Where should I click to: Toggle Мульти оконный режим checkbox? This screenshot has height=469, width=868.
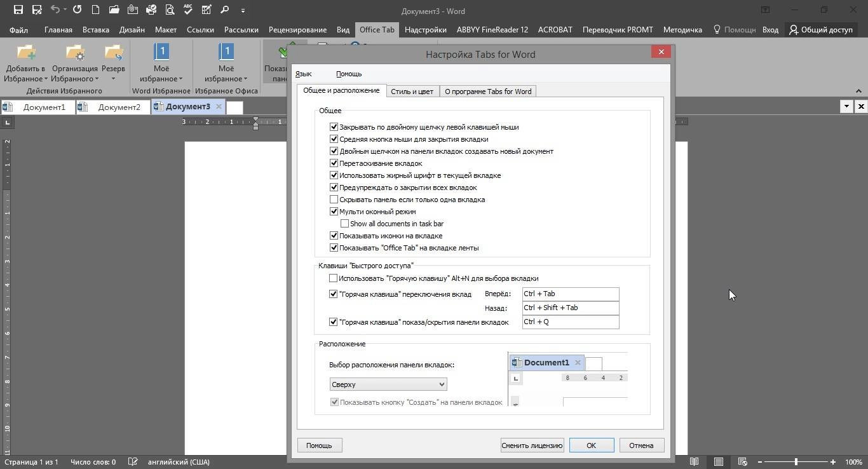point(334,212)
